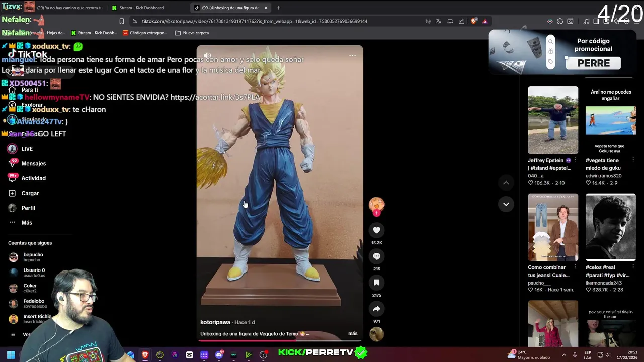This screenshot has height=362, width=644.
Task: Bookmark the video using the save icon
Action: tap(376, 282)
